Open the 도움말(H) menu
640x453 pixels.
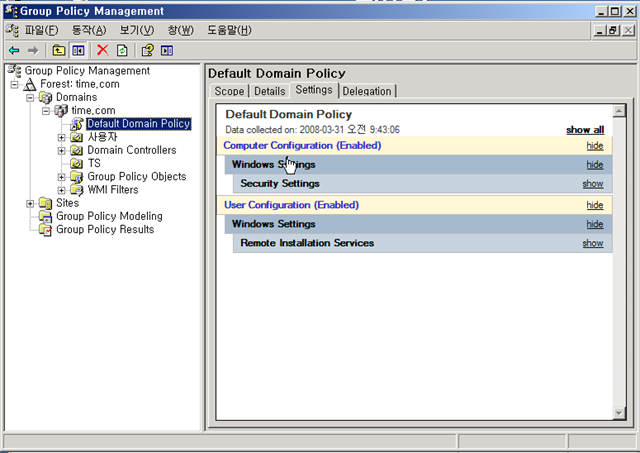[x=229, y=30]
